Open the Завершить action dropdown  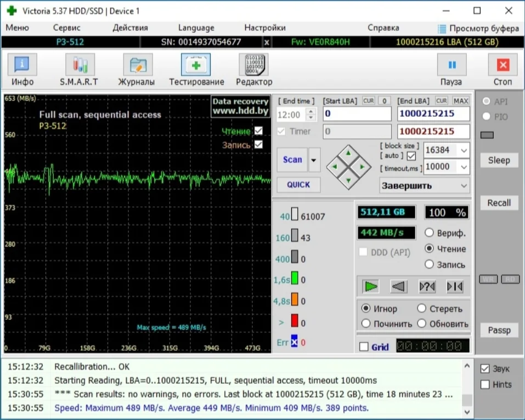pyautogui.click(x=464, y=185)
